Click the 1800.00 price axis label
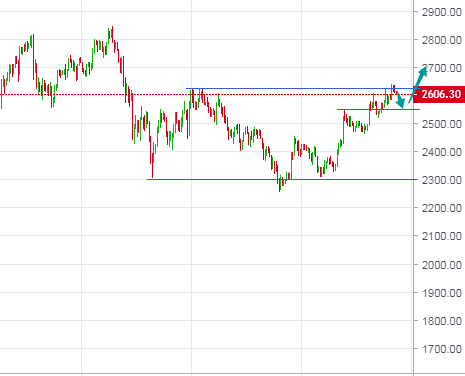 point(441,321)
